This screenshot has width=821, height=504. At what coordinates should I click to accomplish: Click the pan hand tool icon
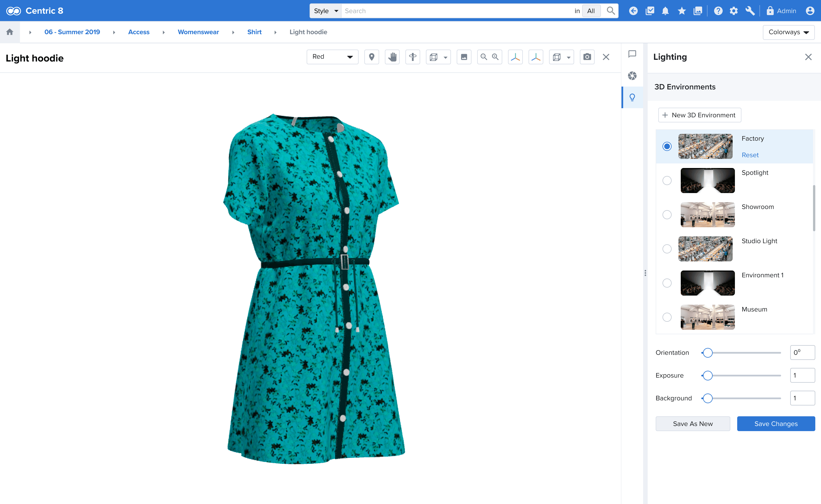coord(392,57)
